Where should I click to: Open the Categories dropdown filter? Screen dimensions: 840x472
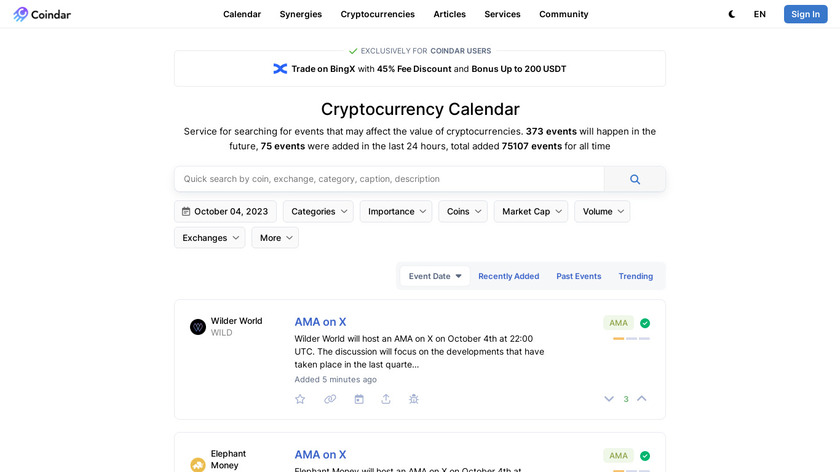320,211
